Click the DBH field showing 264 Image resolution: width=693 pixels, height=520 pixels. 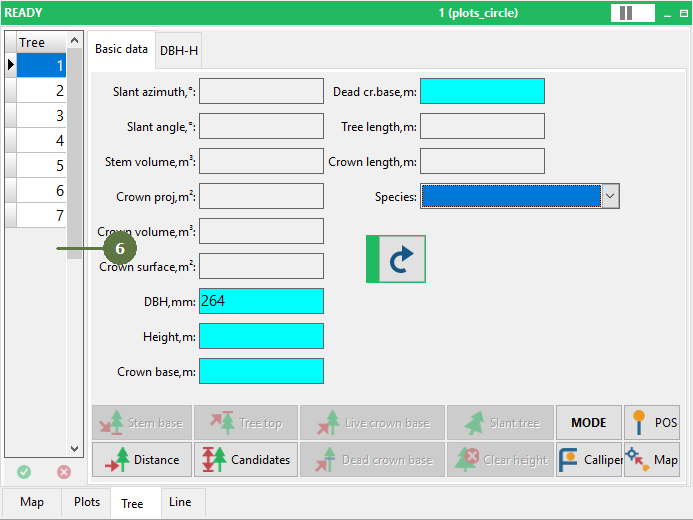point(261,301)
